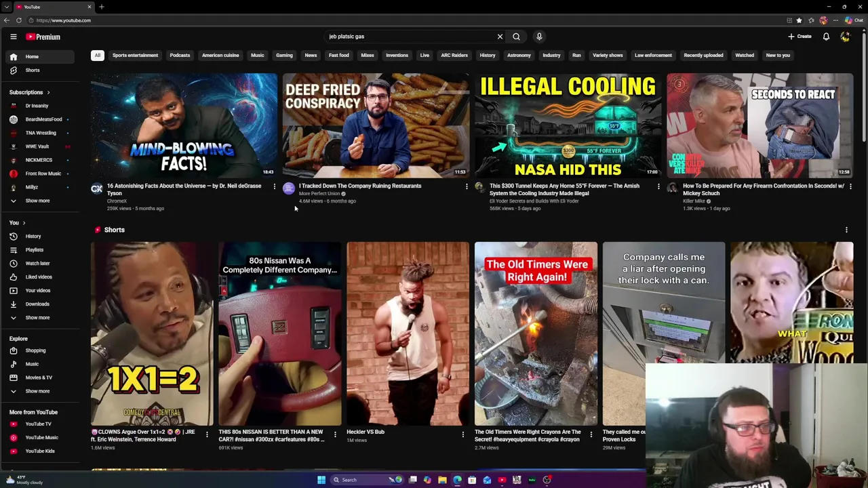The image size is (868, 488).
Task: Select the Law enforcement chip
Action: [653, 56]
